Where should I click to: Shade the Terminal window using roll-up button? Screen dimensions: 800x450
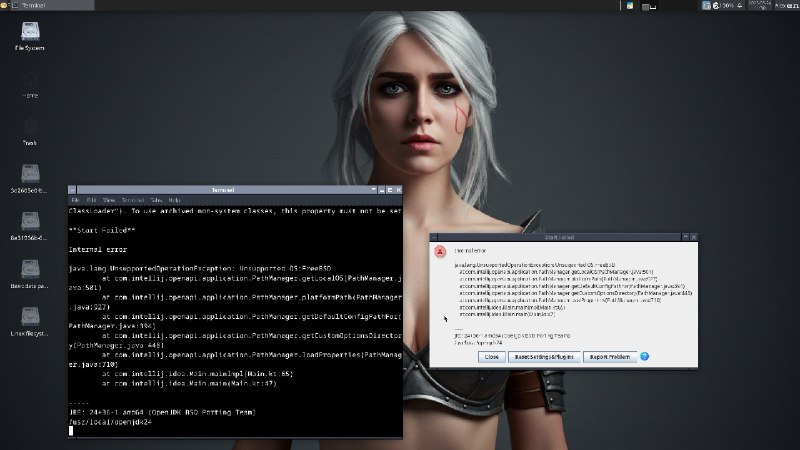pos(373,190)
